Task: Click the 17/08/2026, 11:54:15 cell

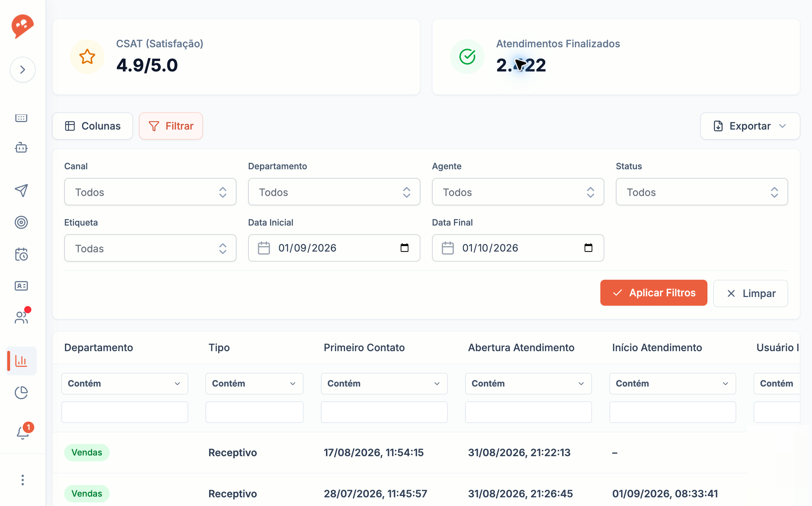Action: pos(374,453)
